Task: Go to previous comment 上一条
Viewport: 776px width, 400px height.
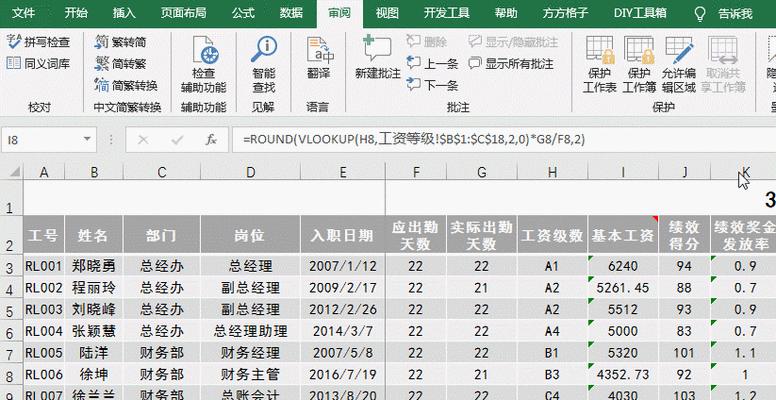Action: pyautogui.click(x=433, y=63)
